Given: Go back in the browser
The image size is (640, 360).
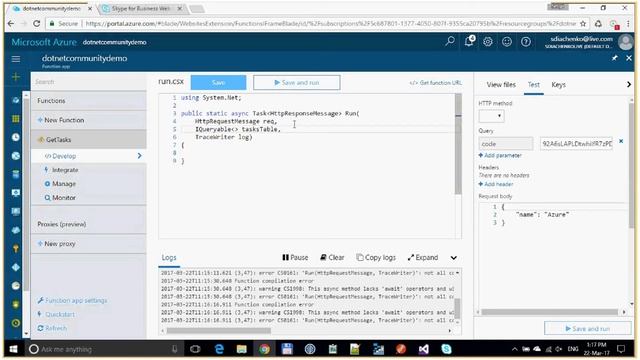Looking at the screenshot, I should coord(11,24).
